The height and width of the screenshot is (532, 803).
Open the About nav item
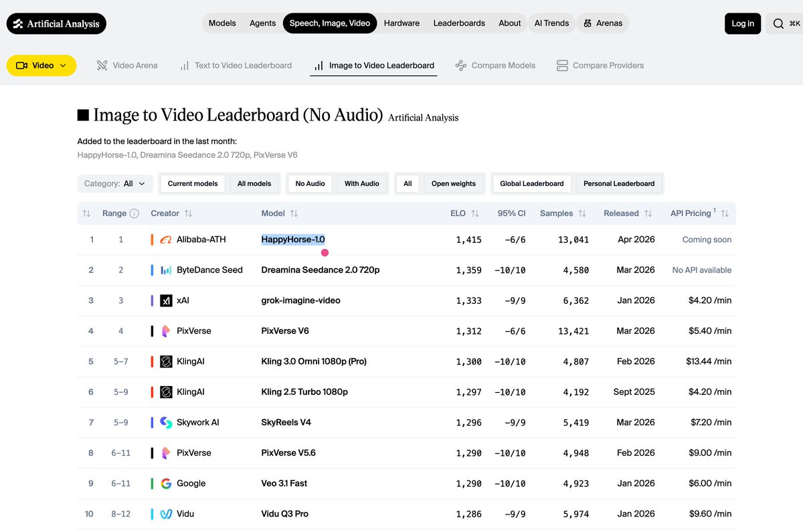pyautogui.click(x=510, y=23)
